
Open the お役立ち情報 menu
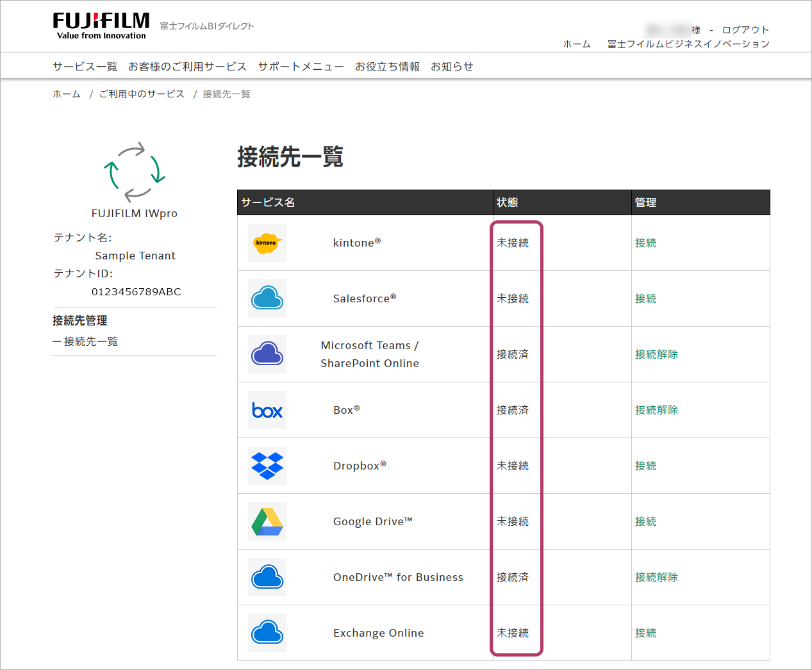[x=388, y=67]
